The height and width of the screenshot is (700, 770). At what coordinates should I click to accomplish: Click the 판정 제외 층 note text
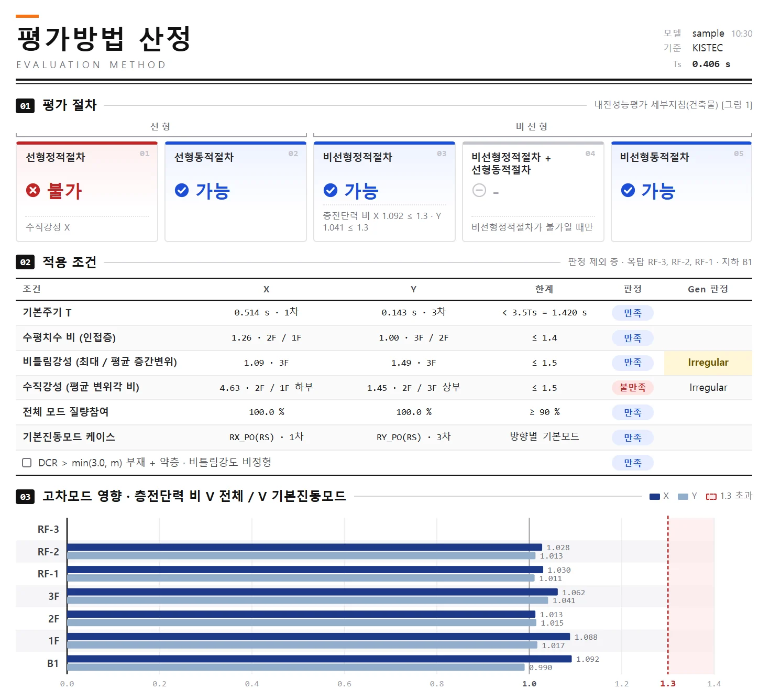pos(660,261)
